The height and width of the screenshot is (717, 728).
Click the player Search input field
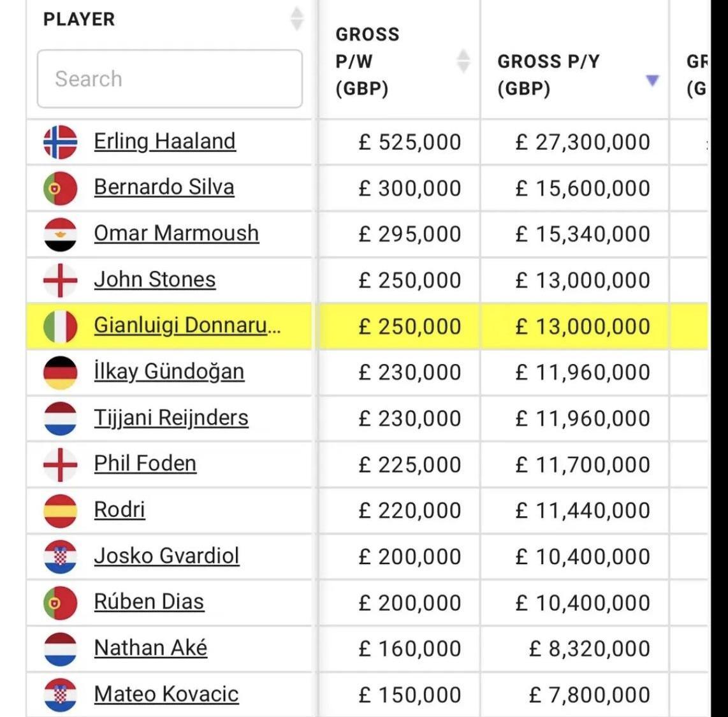coord(170,79)
